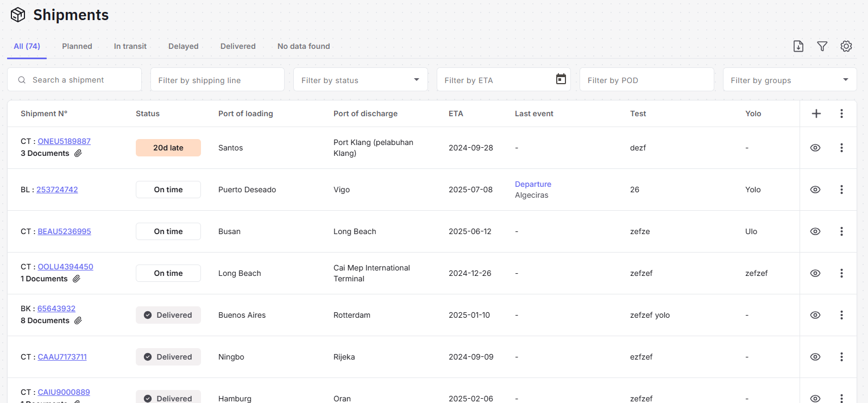The height and width of the screenshot is (403, 868).
Task: View shipment CAAU7173711 via eye icon
Action: click(x=815, y=357)
